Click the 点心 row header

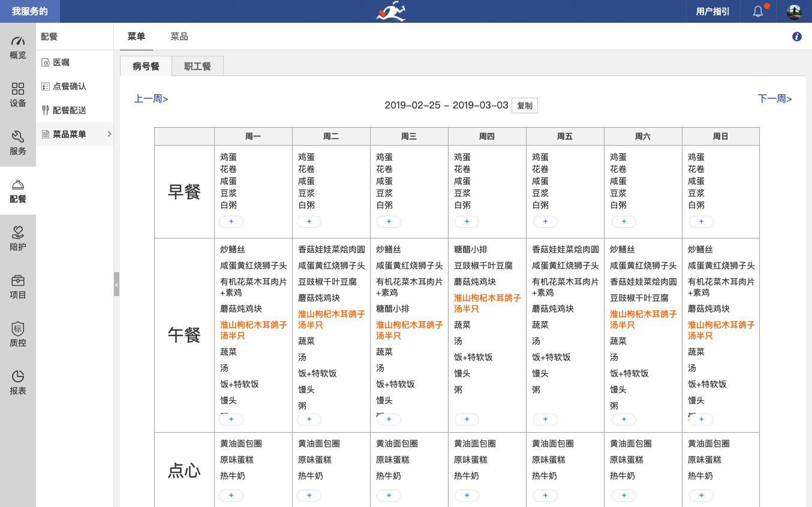[184, 470]
